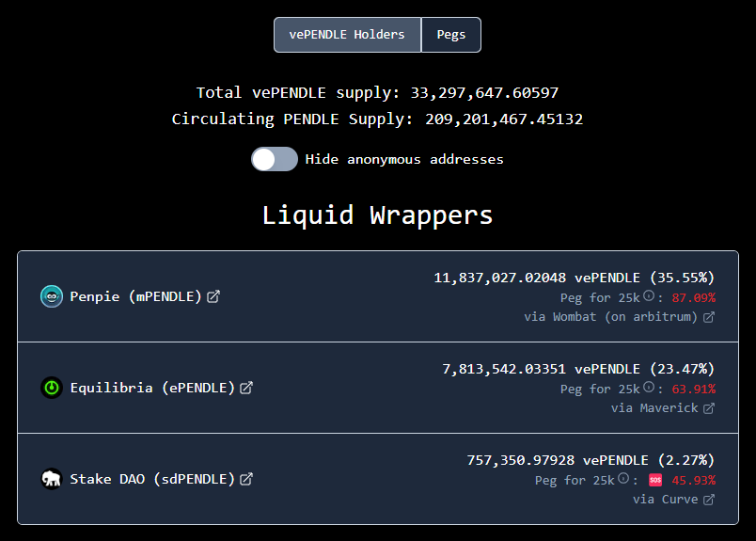
Task: Click the Equilibria (ePENDLE) name
Action: pos(152,388)
